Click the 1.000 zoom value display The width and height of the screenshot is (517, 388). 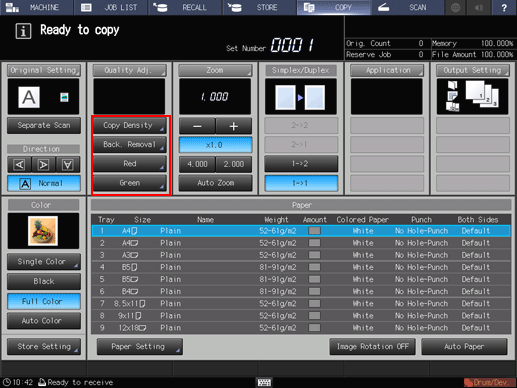[x=215, y=97]
